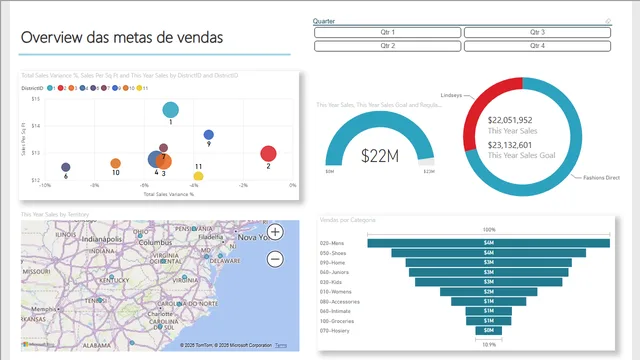
Task: Select the 080-Accessories funnel bar
Action: 489,302
